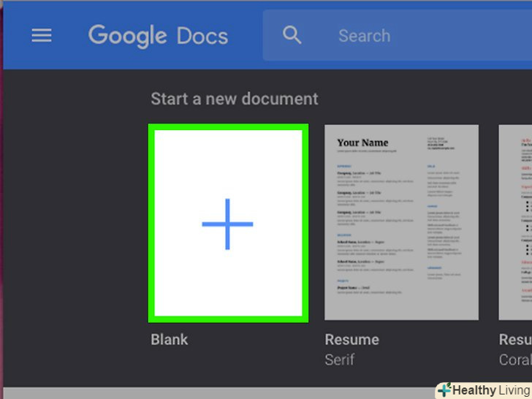The width and height of the screenshot is (532, 399).
Task: Click the blue plus icon
Action: pyautogui.click(x=227, y=224)
